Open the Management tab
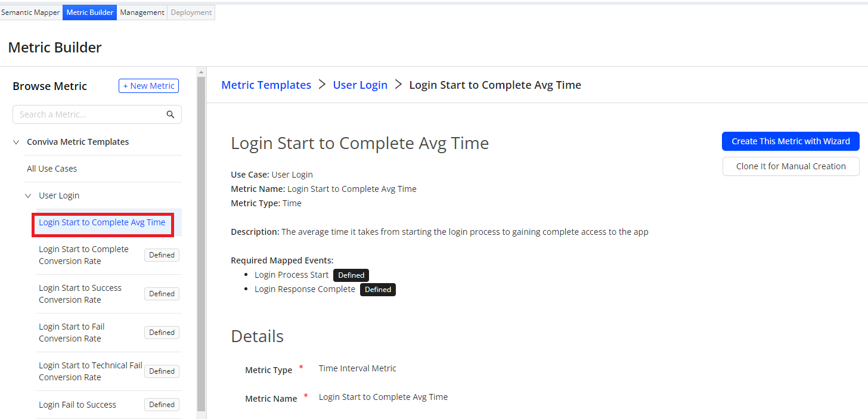Viewport: 868px width, 419px height. [x=142, y=13]
